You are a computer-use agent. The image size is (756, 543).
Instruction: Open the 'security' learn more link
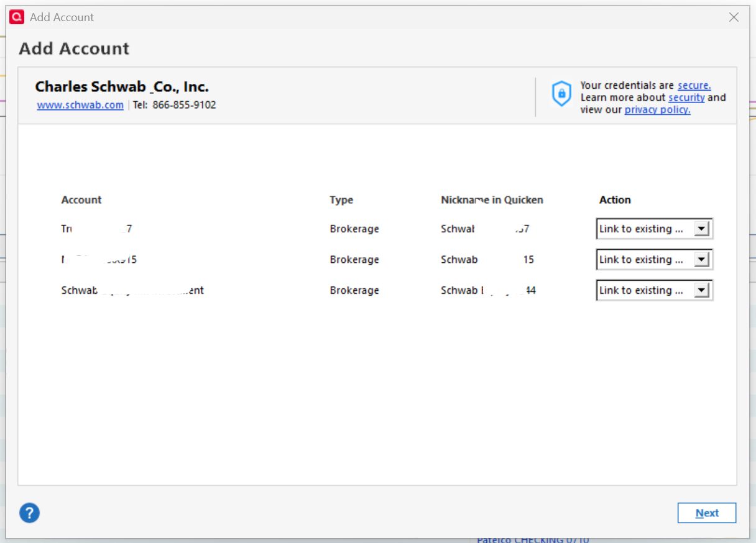click(x=686, y=98)
